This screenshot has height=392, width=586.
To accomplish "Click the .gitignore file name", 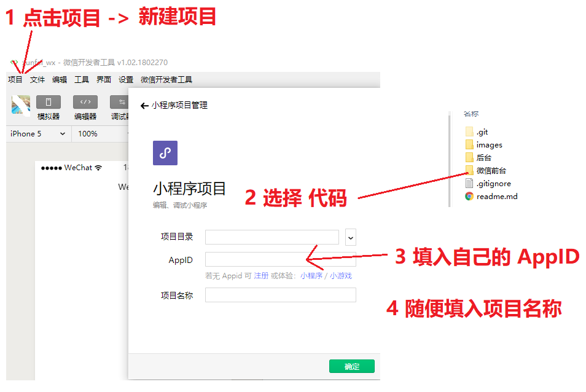I will pyautogui.click(x=494, y=184).
